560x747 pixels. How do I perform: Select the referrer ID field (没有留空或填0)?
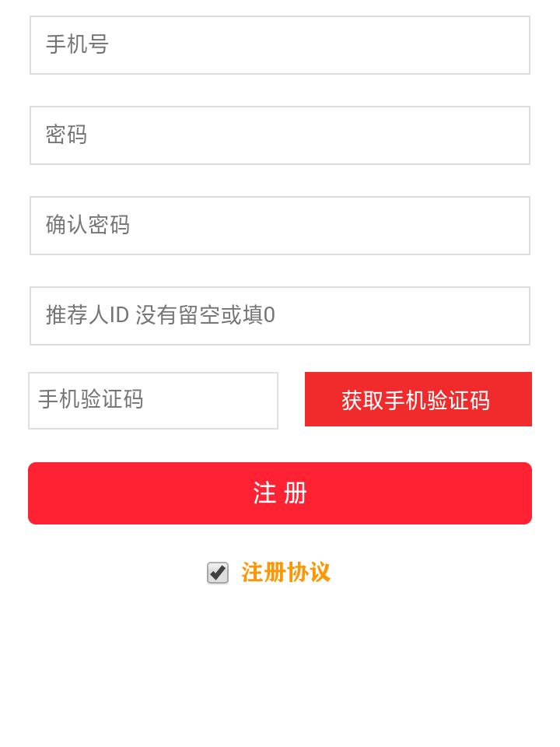(x=280, y=316)
